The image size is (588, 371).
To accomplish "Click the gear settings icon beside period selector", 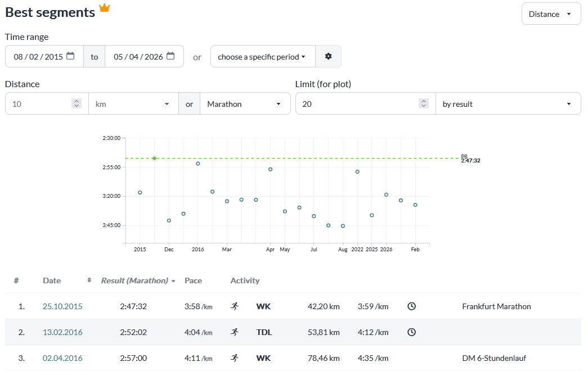I will [328, 56].
